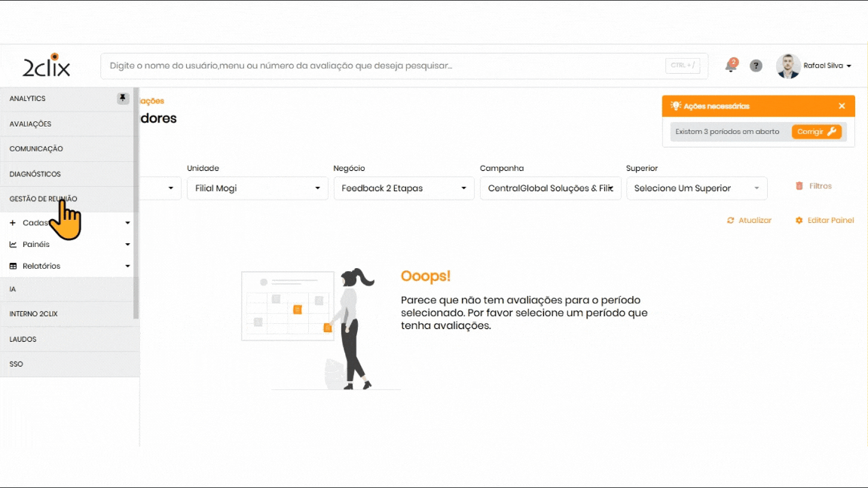868x488 pixels.
Task: Click the 2clix logo
Action: (x=46, y=66)
